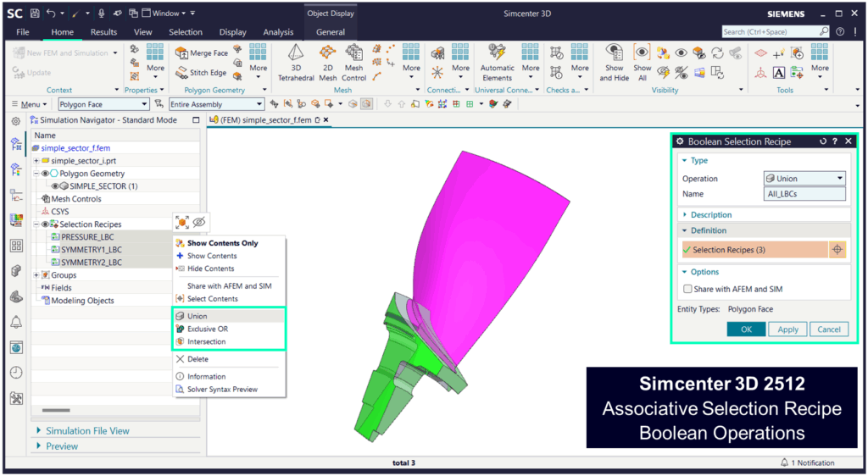
Task: Expand the Groups tree node
Action: click(x=36, y=275)
